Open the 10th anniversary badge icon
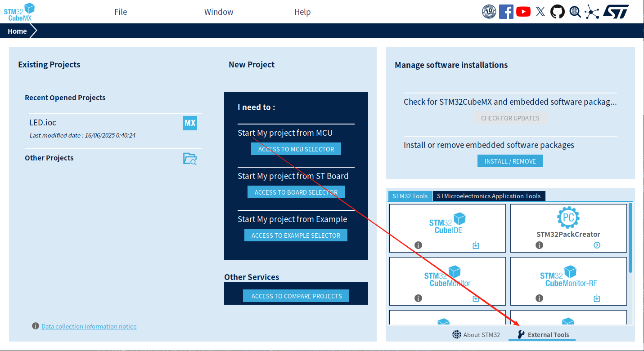This screenshot has height=351, width=644. 489,12
